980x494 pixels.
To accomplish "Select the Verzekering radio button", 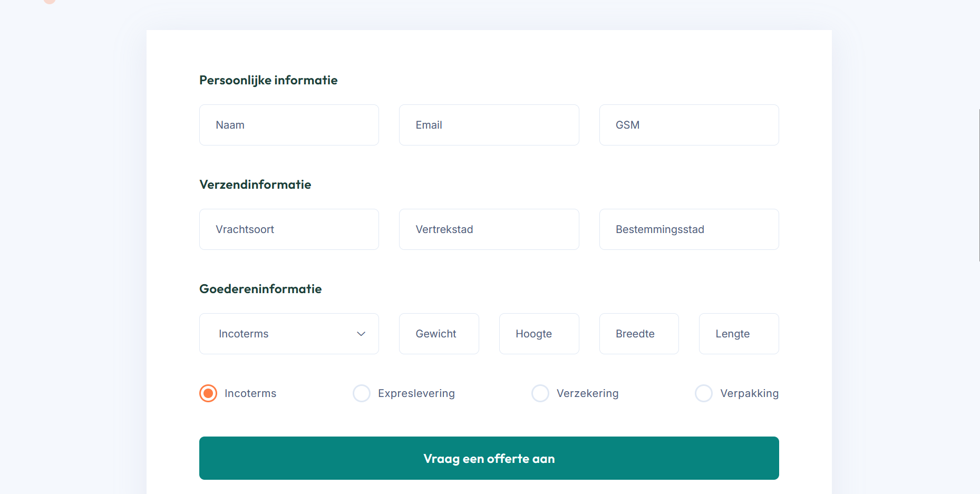I will click(x=540, y=393).
